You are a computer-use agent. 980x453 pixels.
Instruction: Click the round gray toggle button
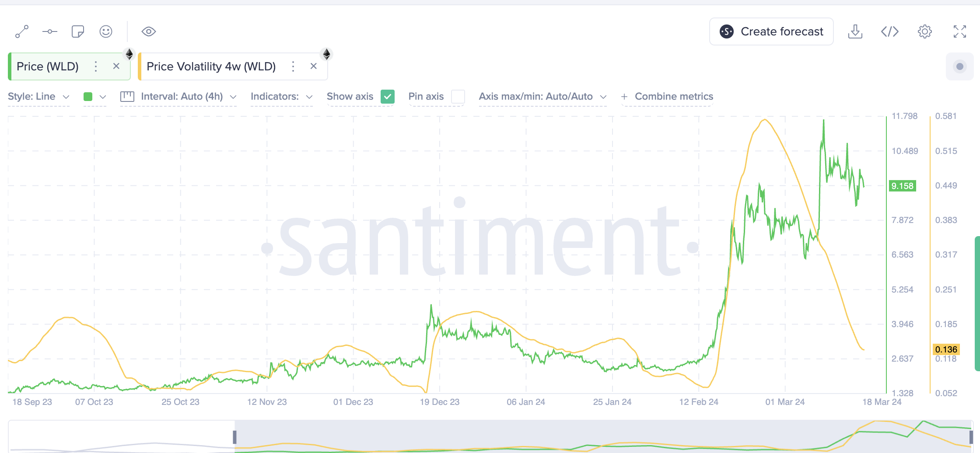click(960, 66)
